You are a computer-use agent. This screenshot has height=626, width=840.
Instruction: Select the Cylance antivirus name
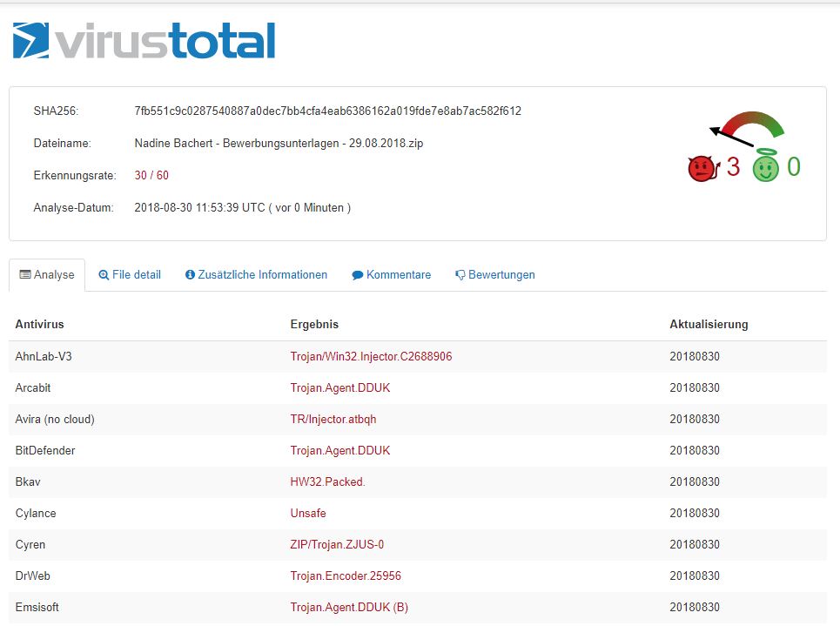tap(36, 513)
